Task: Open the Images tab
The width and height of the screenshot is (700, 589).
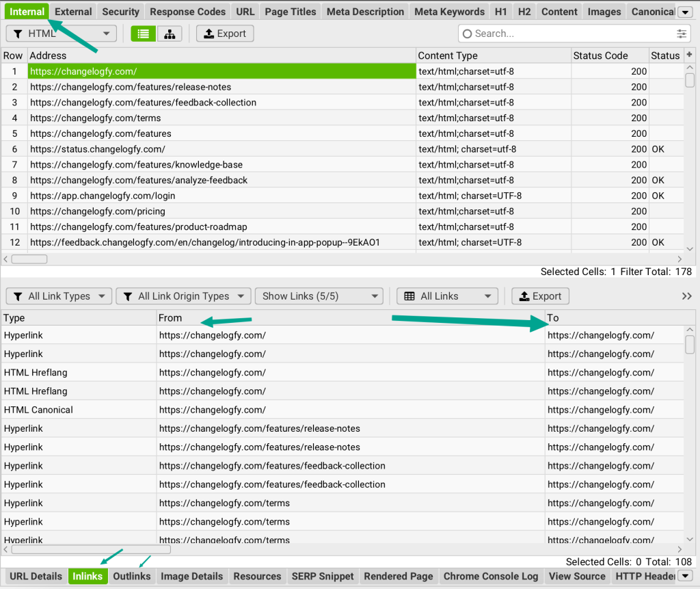Action: (604, 12)
